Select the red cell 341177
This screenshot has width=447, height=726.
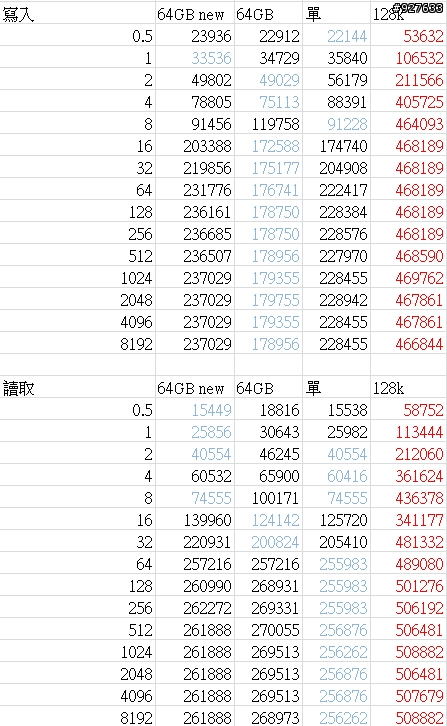click(x=408, y=520)
